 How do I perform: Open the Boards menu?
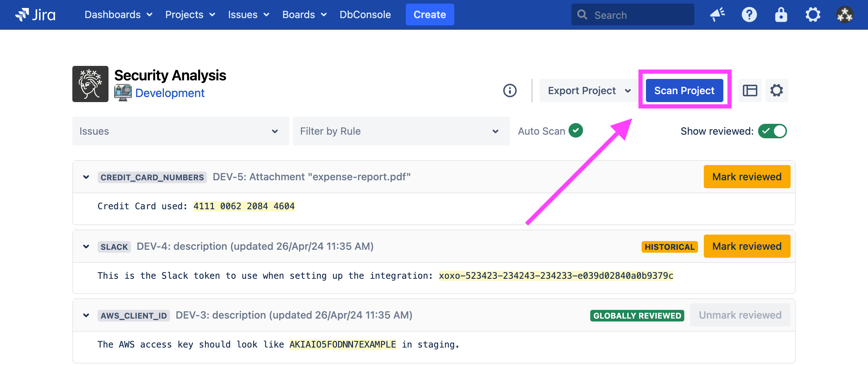(304, 15)
